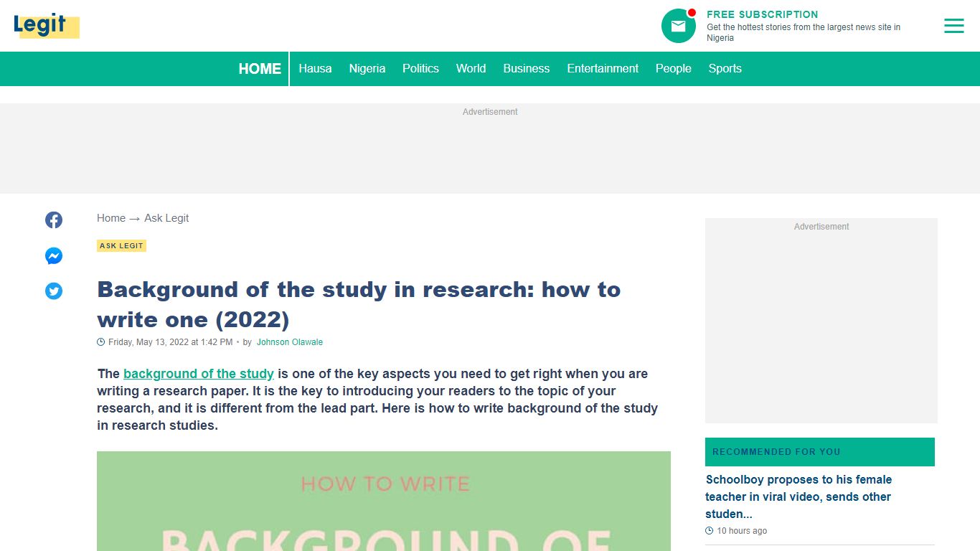Viewport: 980px width, 551px height.
Task: Open the Sports section
Action: 725,69
